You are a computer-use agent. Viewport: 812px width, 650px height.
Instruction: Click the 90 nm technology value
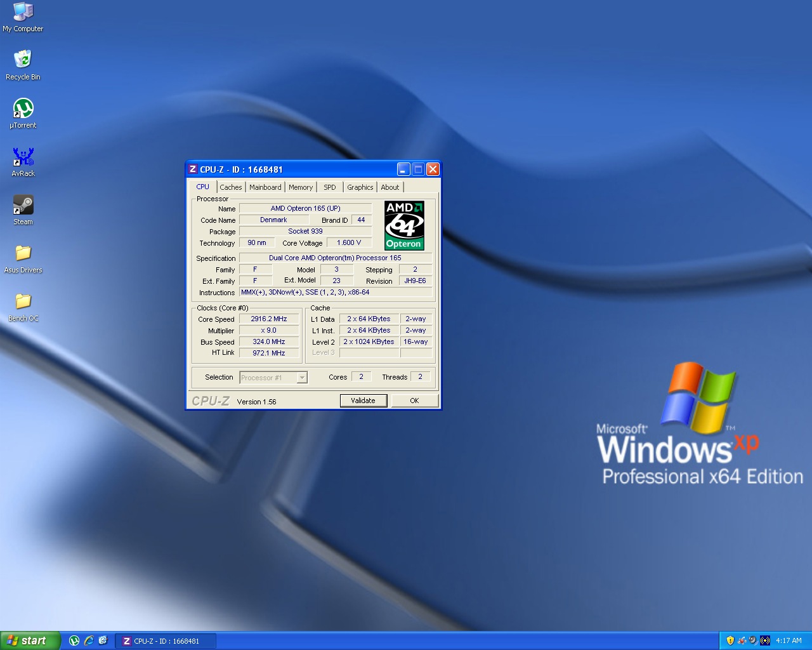pyautogui.click(x=257, y=242)
